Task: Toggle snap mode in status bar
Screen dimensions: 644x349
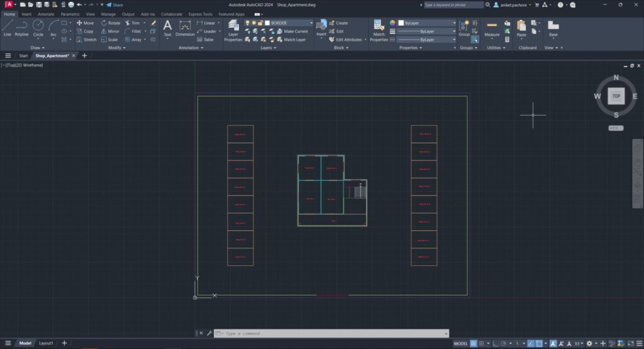Action: click(481, 344)
